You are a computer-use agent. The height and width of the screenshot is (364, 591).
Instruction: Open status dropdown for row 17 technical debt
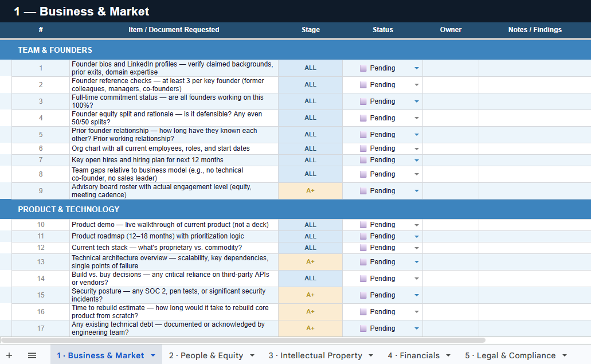pos(417,328)
